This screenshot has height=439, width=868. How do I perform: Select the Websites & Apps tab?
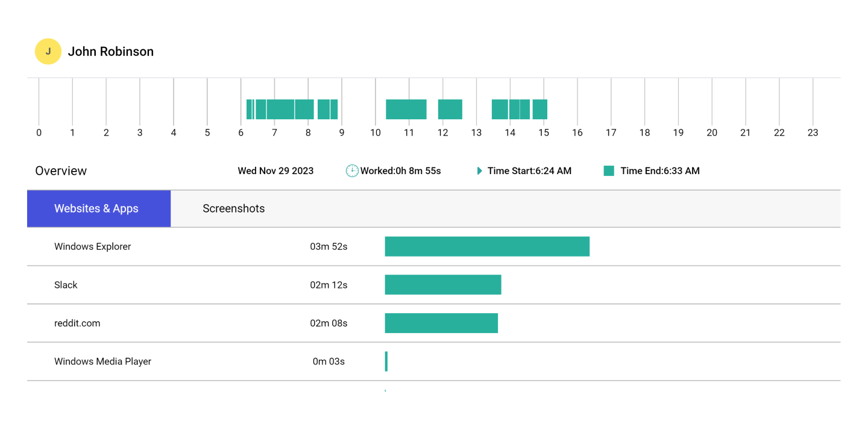point(98,208)
